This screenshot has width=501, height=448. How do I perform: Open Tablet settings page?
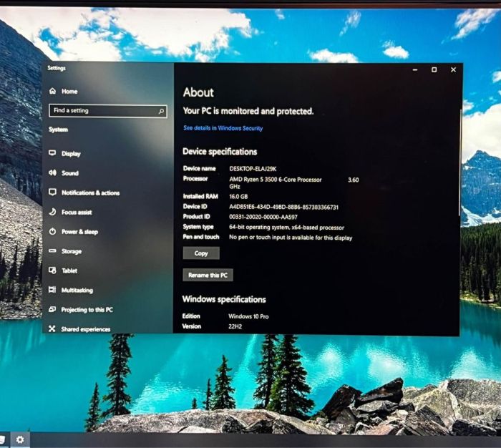[x=69, y=271]
